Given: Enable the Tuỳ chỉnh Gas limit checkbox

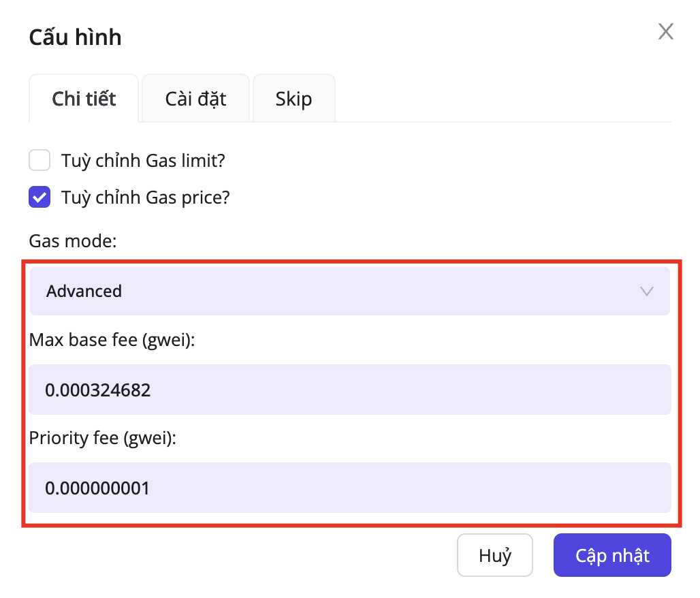Looking at the screenshot, I should tap(39, 161).
